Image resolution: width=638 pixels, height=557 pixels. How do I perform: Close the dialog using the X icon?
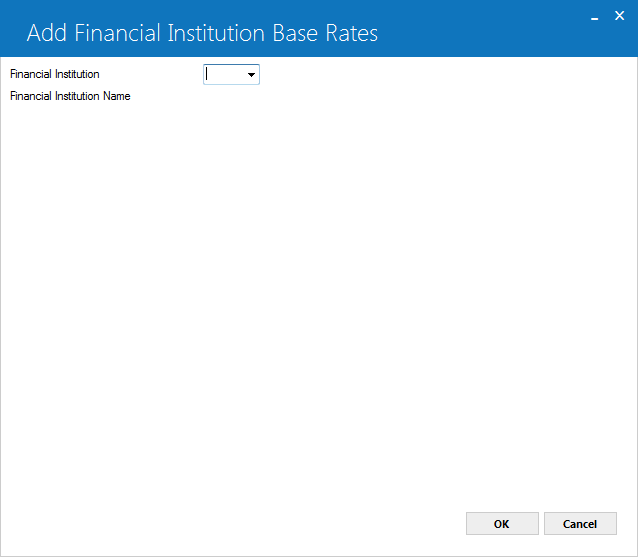[x=619, y=16]
